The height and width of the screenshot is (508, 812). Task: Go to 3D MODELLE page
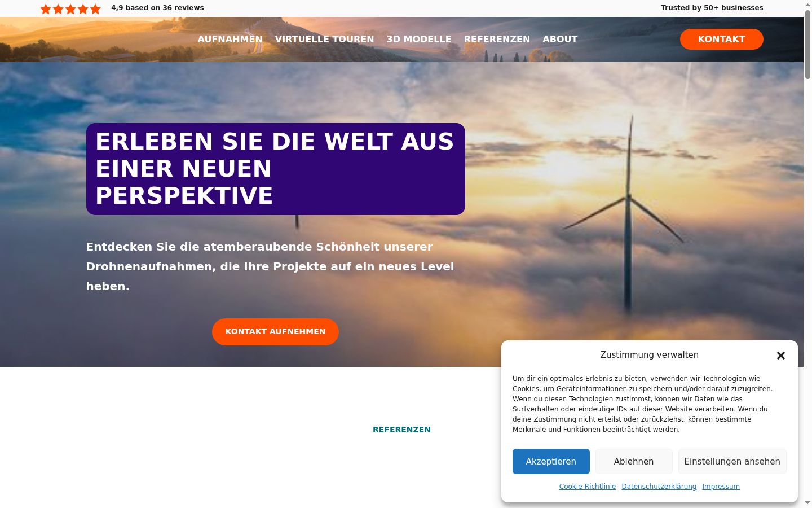(419, 39)
